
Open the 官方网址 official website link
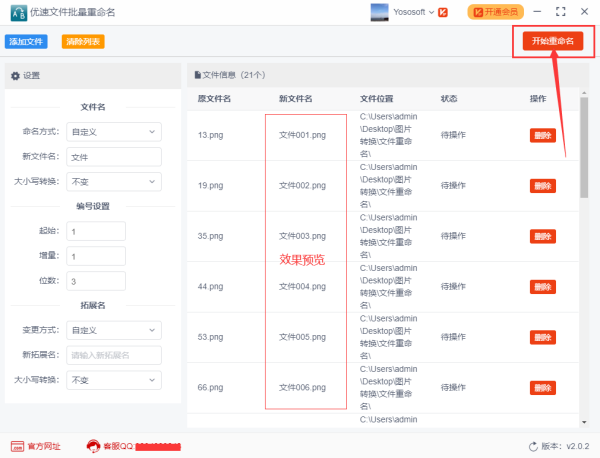36,446
